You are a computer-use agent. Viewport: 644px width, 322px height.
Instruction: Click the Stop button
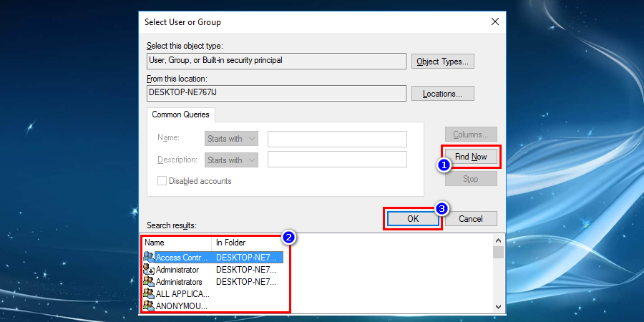(x=471, y=179)
